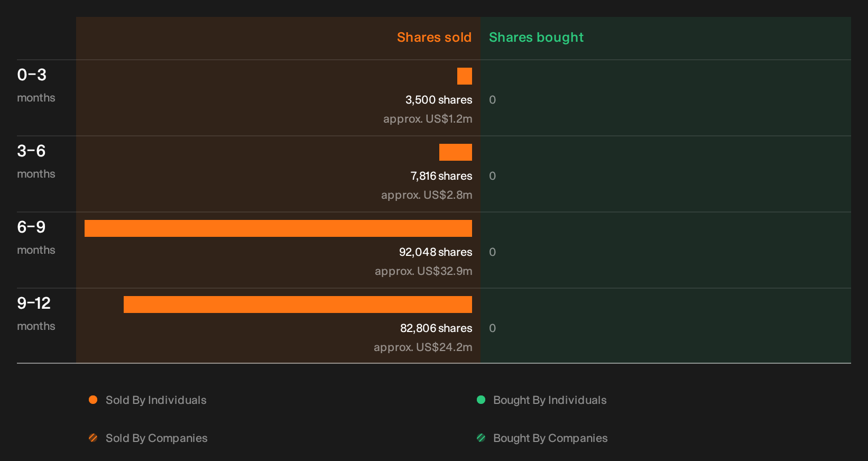Click the green Bought By Individuals legend dot
Viewport: 868px width, 461px height.
(x=481, y=400)
